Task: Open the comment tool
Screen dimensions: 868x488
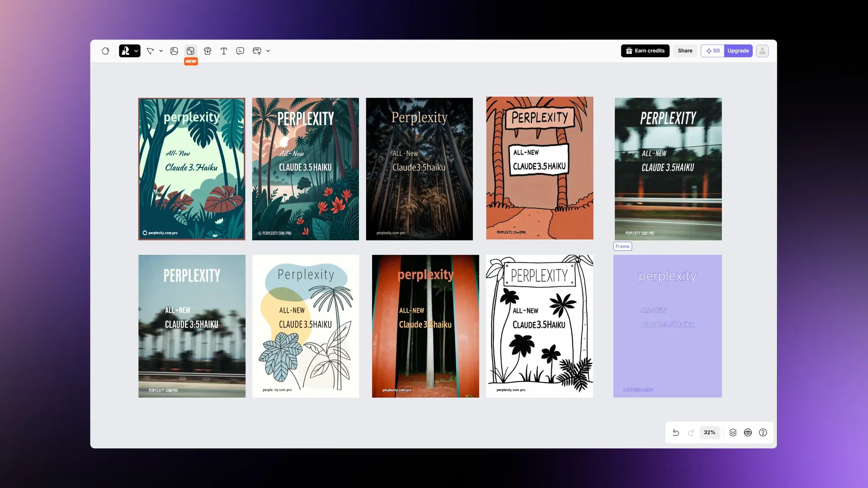Action: tap(240, 51)
